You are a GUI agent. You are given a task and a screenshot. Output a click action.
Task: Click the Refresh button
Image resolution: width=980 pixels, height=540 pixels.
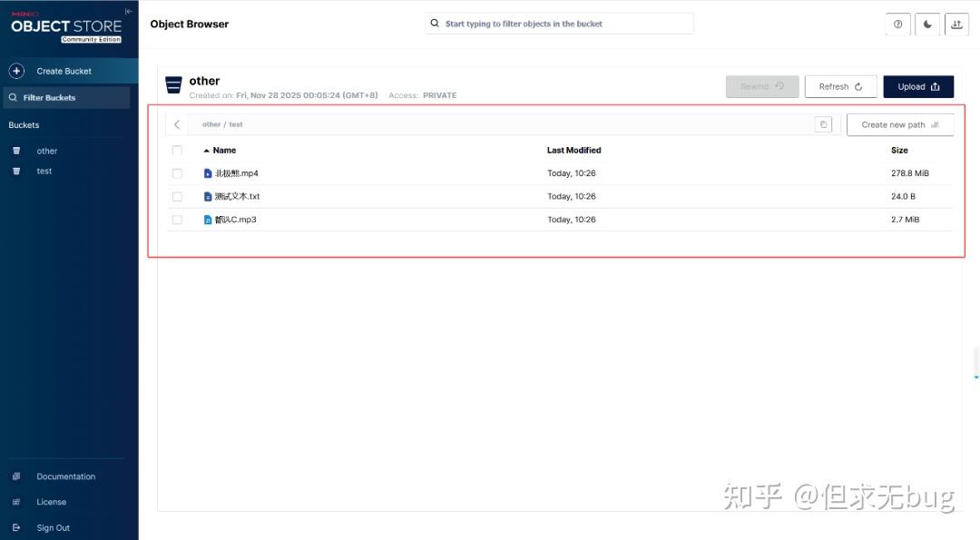click(840, 86)
